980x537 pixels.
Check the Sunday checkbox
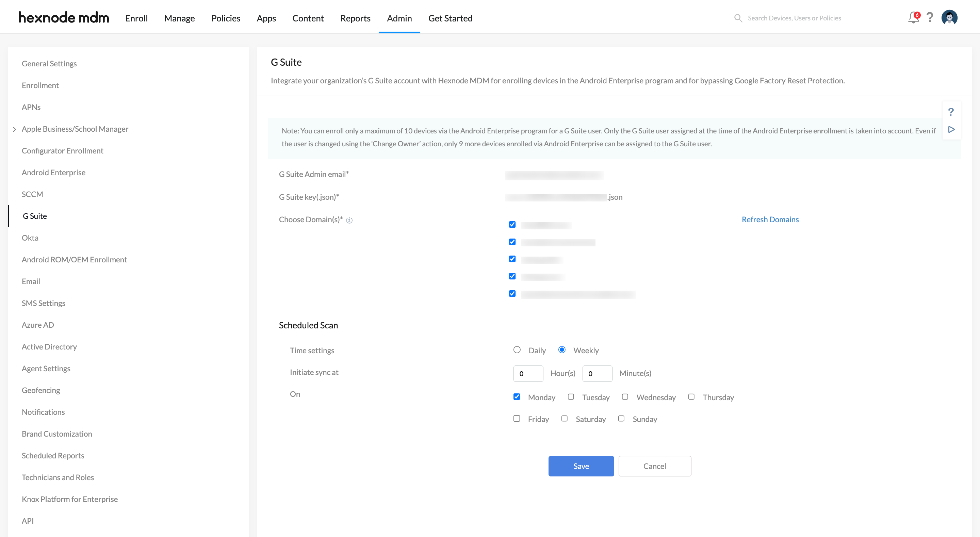coord(621,418)
